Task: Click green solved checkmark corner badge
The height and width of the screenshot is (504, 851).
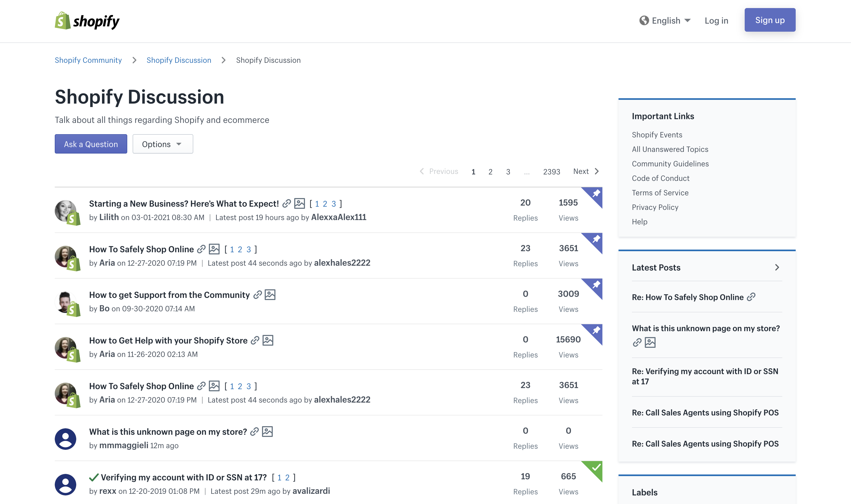Action: click(x=596, y=468)
